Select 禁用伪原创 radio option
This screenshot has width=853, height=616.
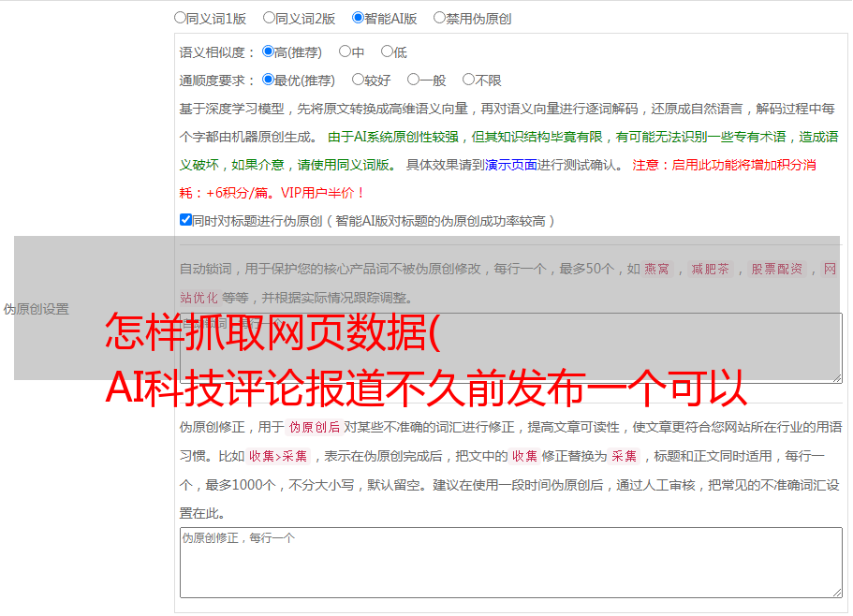tap(439, 18)
